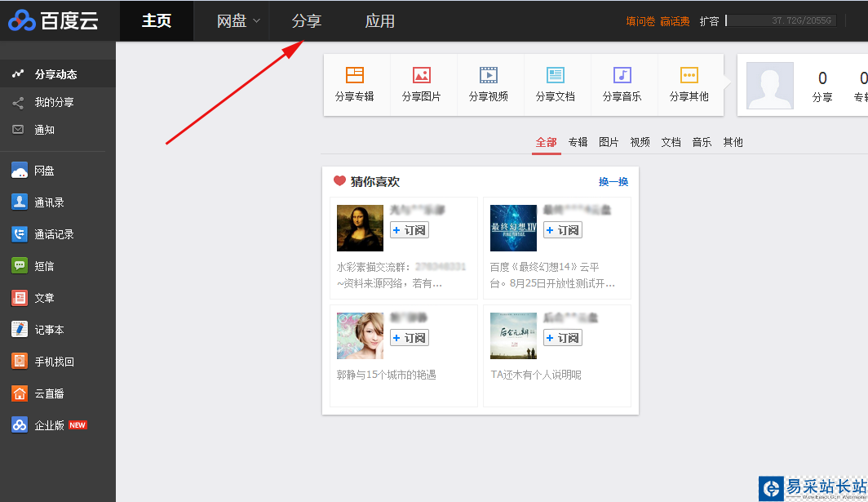Viewport: 868px width, 502px height.
Task: Select the 图片 filter tab
Action: point(609,142)
